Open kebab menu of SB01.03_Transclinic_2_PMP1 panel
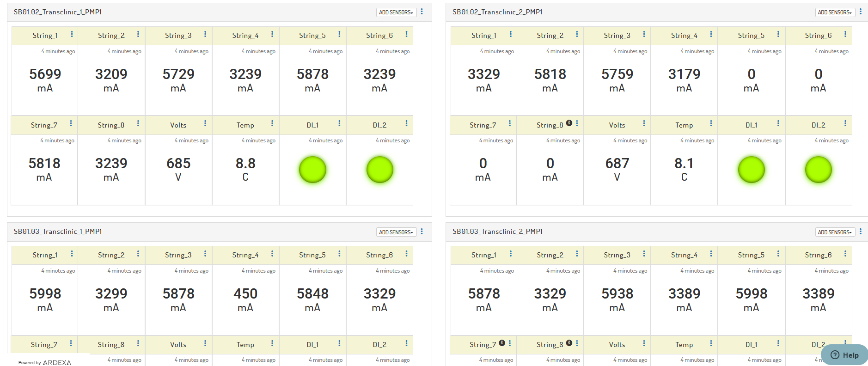This screenshot has width=868, height=366. [x=861, y=231]
